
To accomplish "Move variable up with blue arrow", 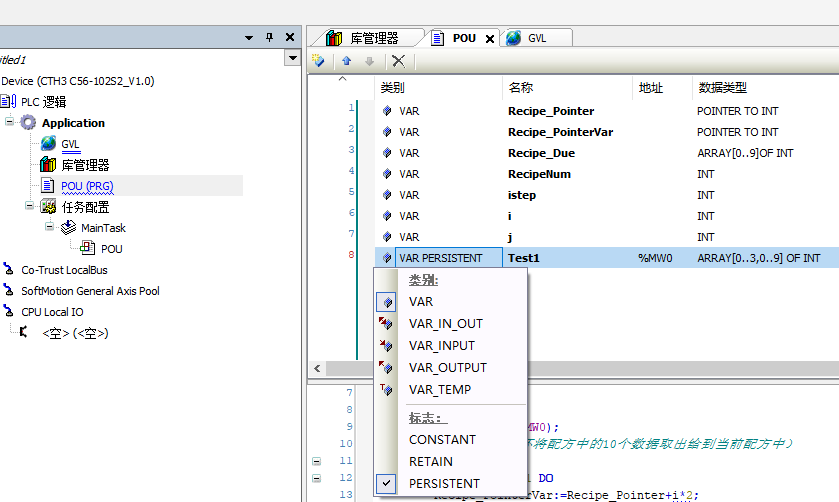I will pyautogui.click(x=347, y=61).
